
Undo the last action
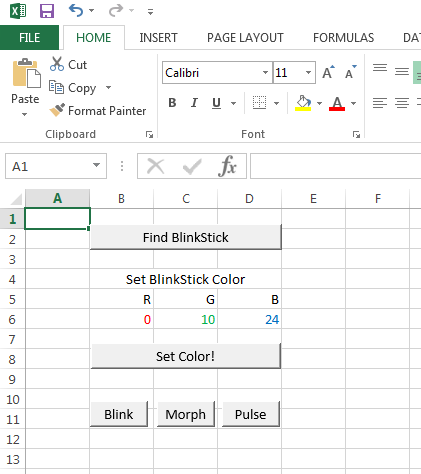pyautogui.click(x=76, y=11)
